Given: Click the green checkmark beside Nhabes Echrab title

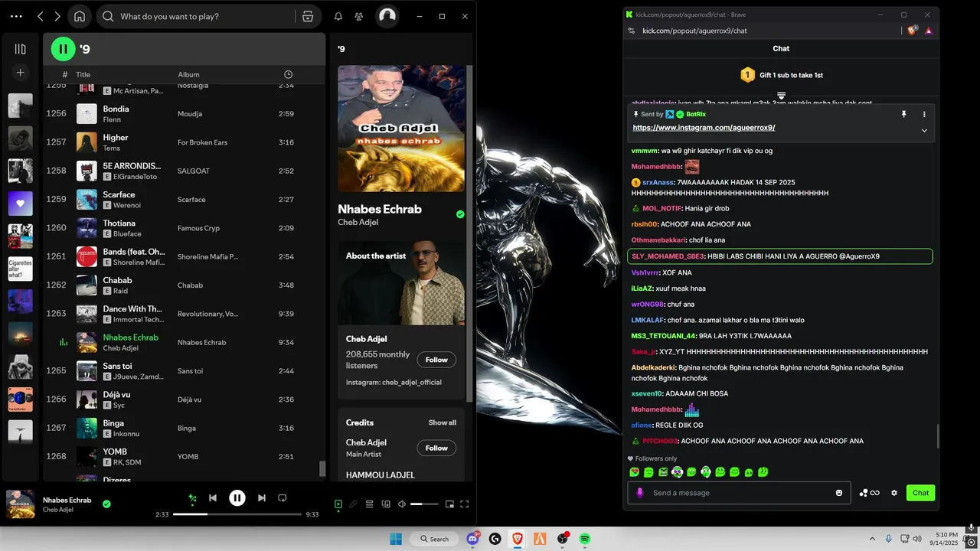Looking at the screenshot, I should pyautogui.click(x=460, y=214).
